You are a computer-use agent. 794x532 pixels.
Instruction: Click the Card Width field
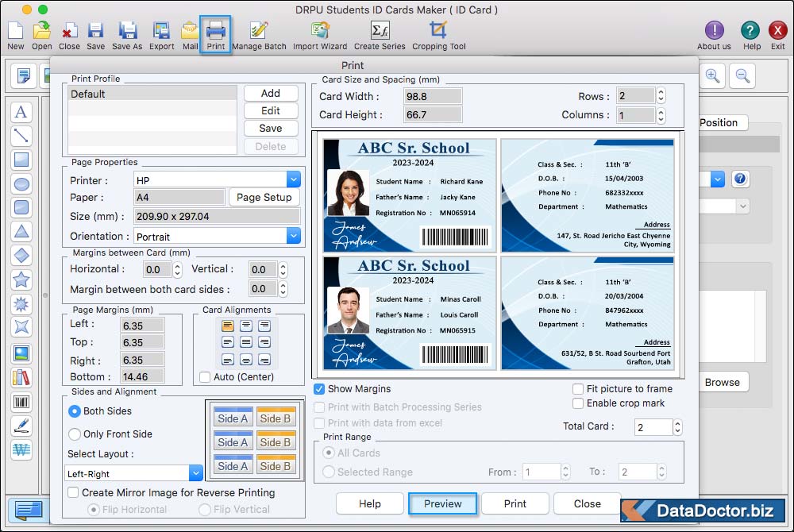[x=433, y=96]
